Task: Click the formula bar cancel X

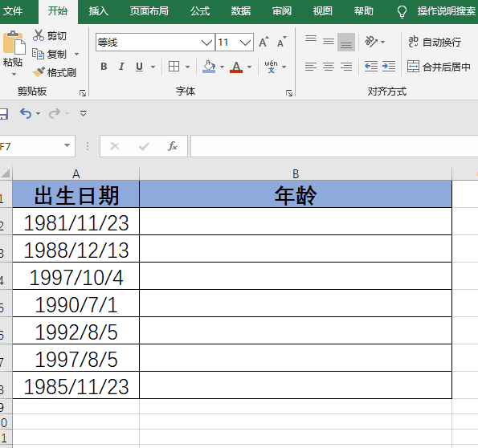Action: coord(115,146)
